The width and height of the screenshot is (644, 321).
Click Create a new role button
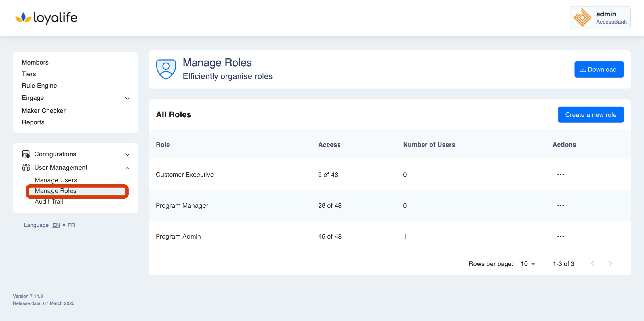(x=590, y=115)
